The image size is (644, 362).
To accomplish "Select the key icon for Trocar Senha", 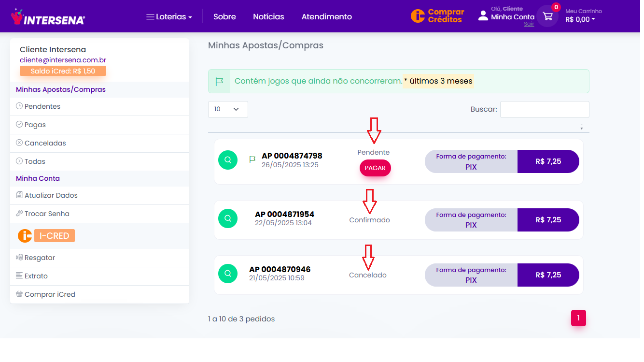I will pyautogui.click(x=18, y=214).
